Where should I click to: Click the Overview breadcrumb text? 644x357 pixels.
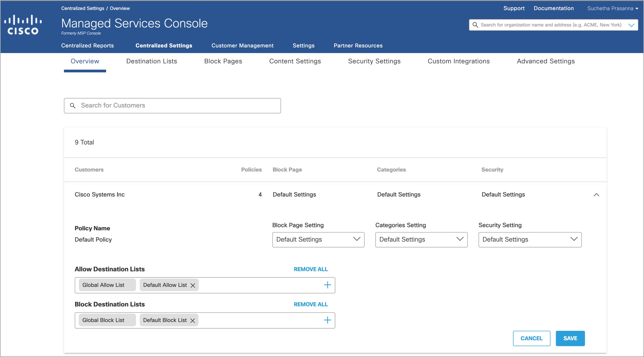click(120, 8)
